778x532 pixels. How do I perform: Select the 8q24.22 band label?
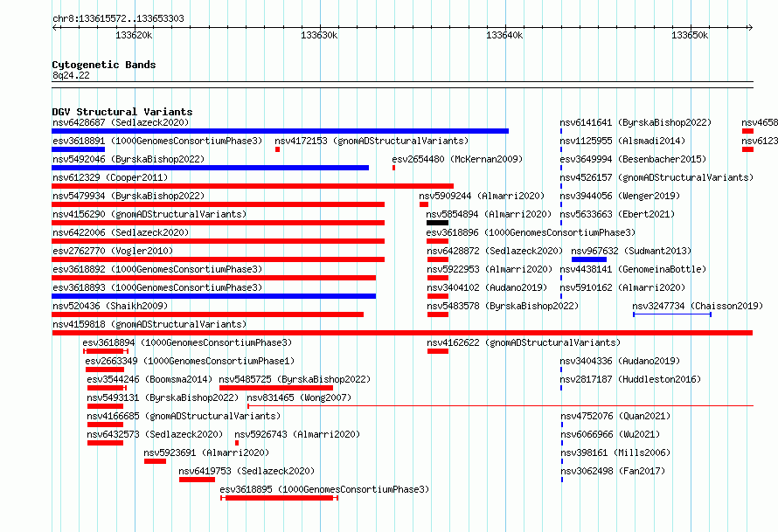click(71, 75)
